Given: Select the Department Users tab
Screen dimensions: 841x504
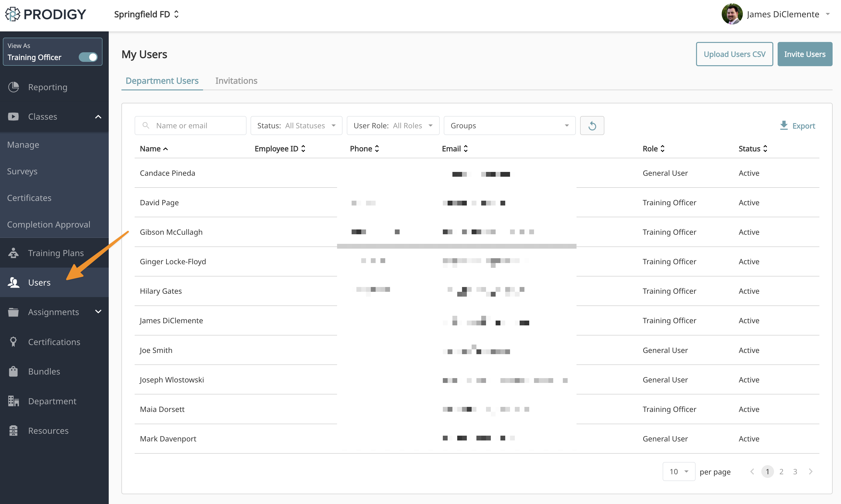Looking at the screenshot, I should click(162, 81).
